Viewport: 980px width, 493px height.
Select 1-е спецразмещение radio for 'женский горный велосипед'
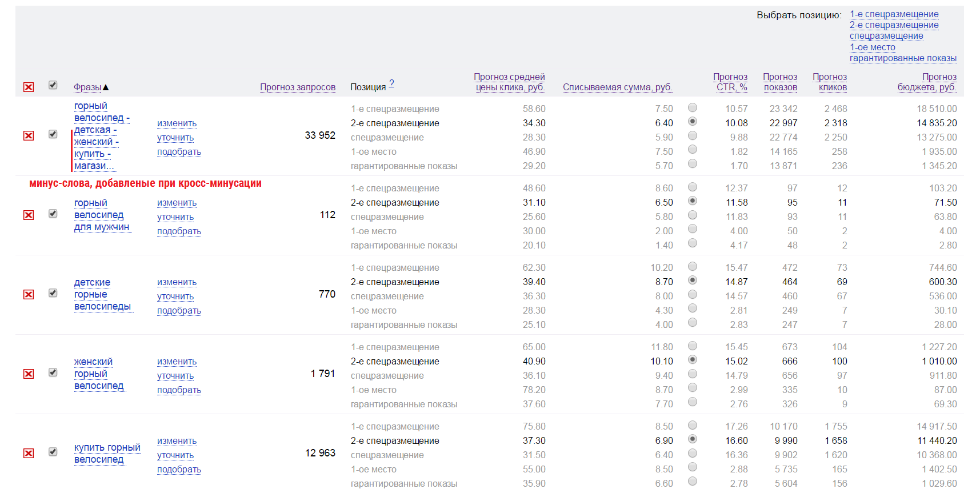[693, 346]
